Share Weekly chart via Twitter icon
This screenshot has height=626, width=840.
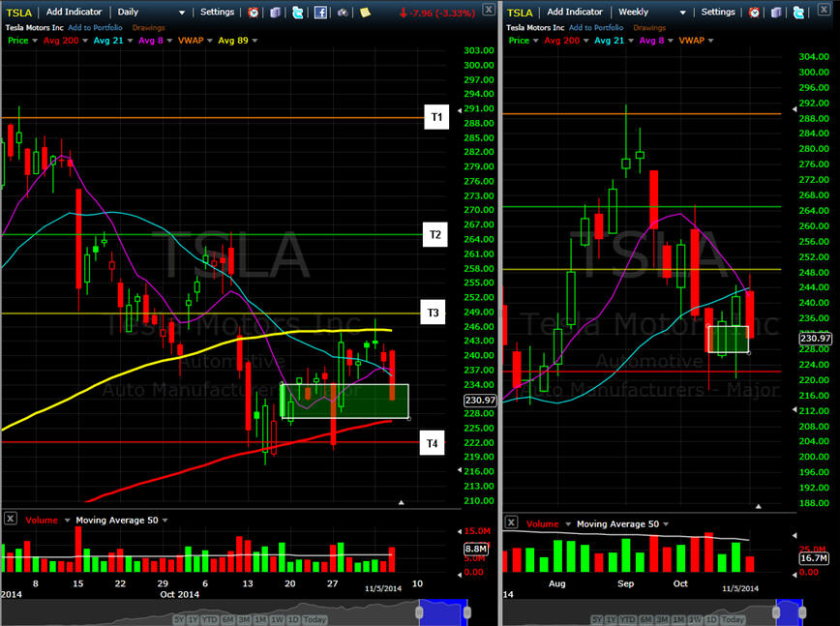point(798,13)
